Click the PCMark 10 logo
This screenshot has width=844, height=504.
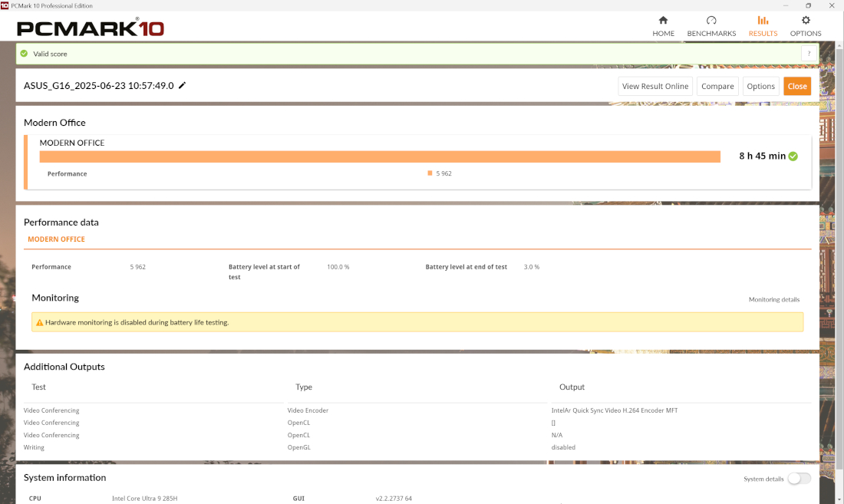pyautogui.click(x=91, y=28)
